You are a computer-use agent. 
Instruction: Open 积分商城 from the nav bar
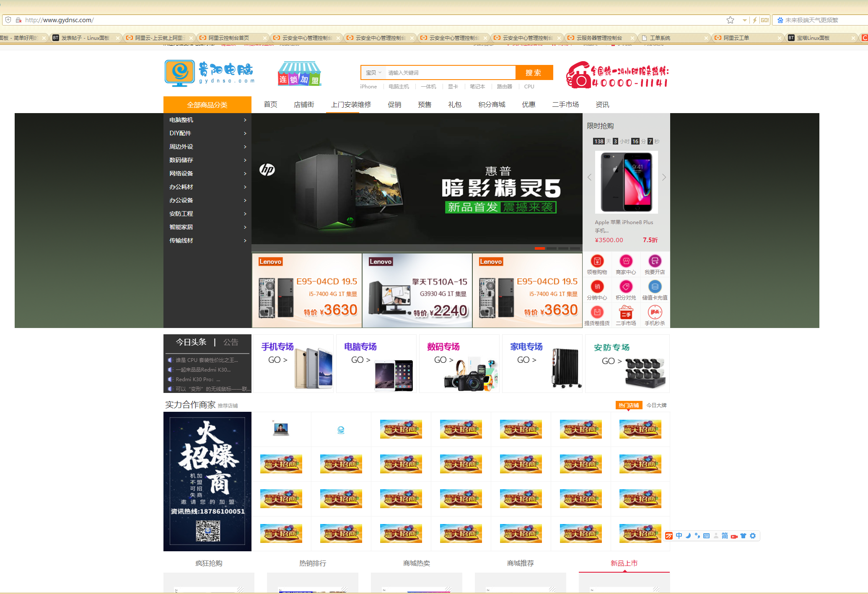pyautogui.click(x=492, y=104)
